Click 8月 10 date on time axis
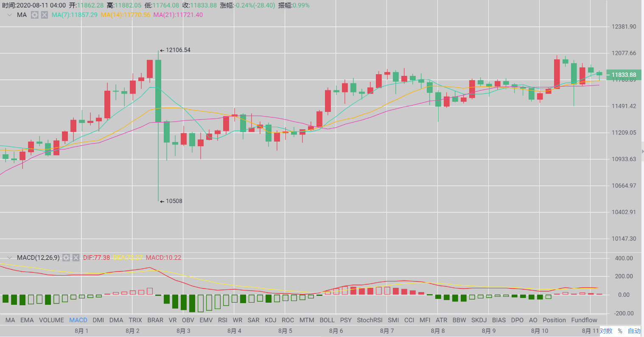644x337 pixels. (x=540, y=331)
